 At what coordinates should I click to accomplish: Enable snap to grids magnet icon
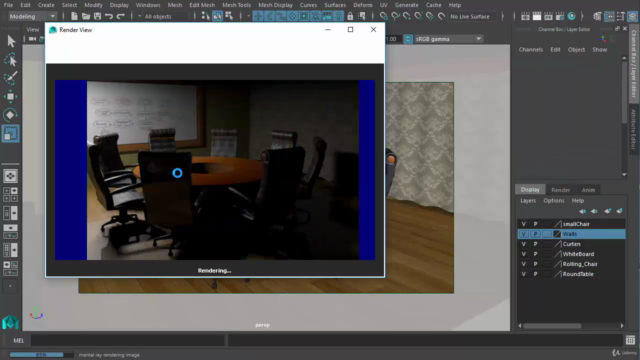click(384, 16)
